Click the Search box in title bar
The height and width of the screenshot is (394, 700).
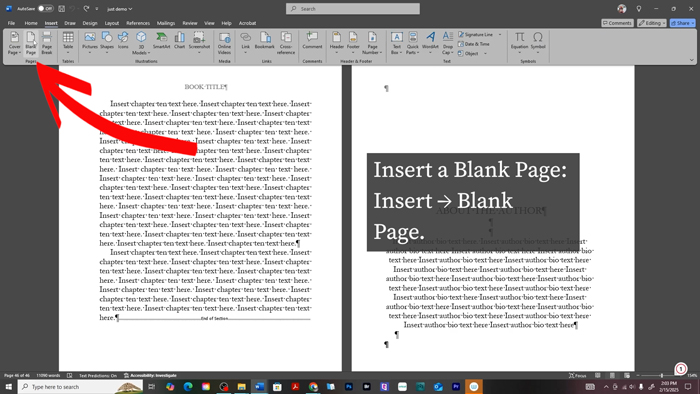353,8
